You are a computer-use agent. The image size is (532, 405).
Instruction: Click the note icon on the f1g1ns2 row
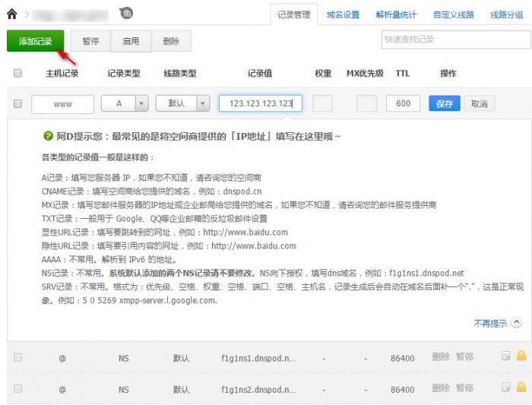[506, 388]
